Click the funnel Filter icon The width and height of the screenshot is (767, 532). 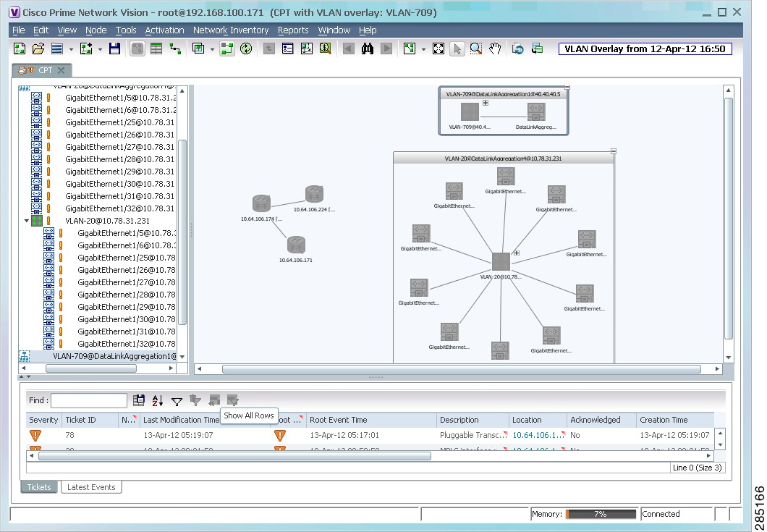(177, 401)
